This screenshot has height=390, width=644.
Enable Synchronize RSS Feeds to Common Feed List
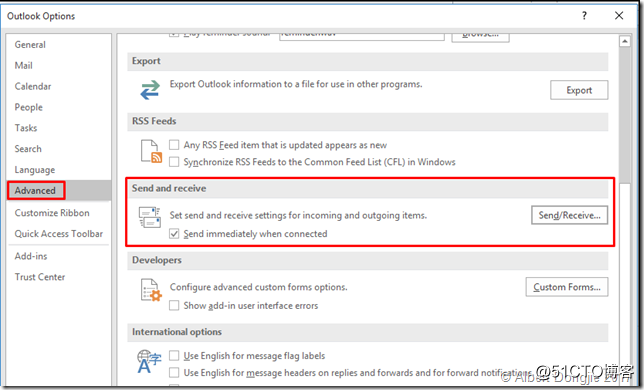click(x=174, y=162)
